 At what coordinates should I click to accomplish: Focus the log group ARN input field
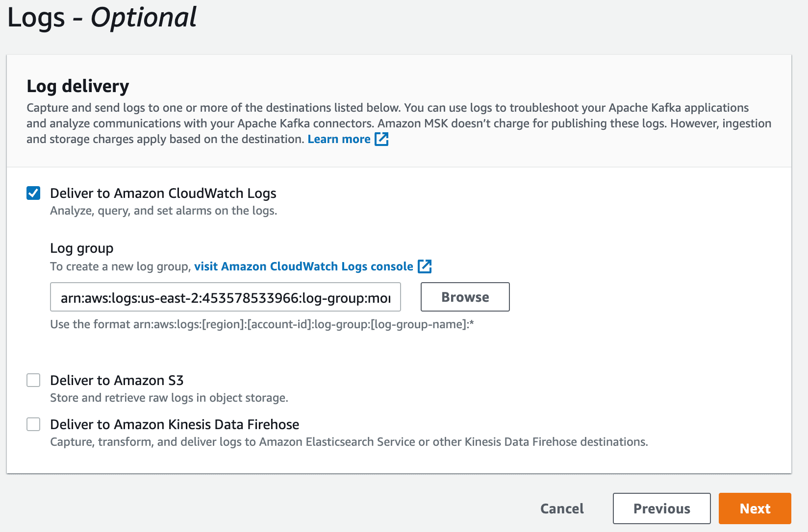click(x=226, y=297)
